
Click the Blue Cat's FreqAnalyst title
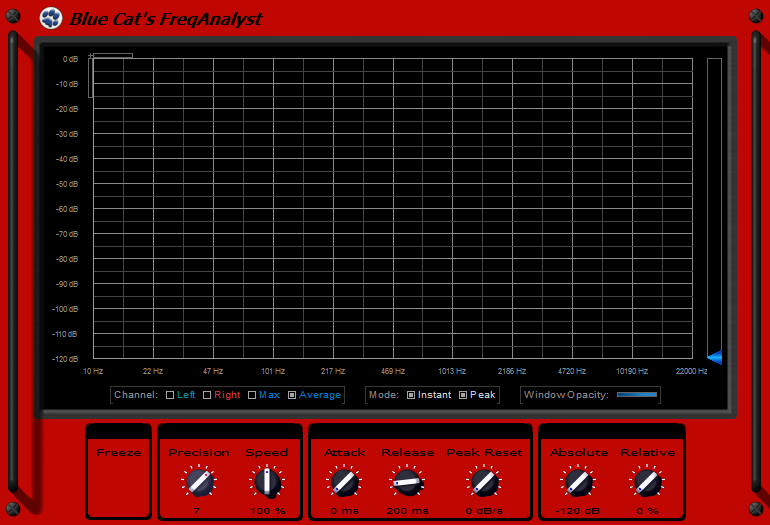[166, 19]
